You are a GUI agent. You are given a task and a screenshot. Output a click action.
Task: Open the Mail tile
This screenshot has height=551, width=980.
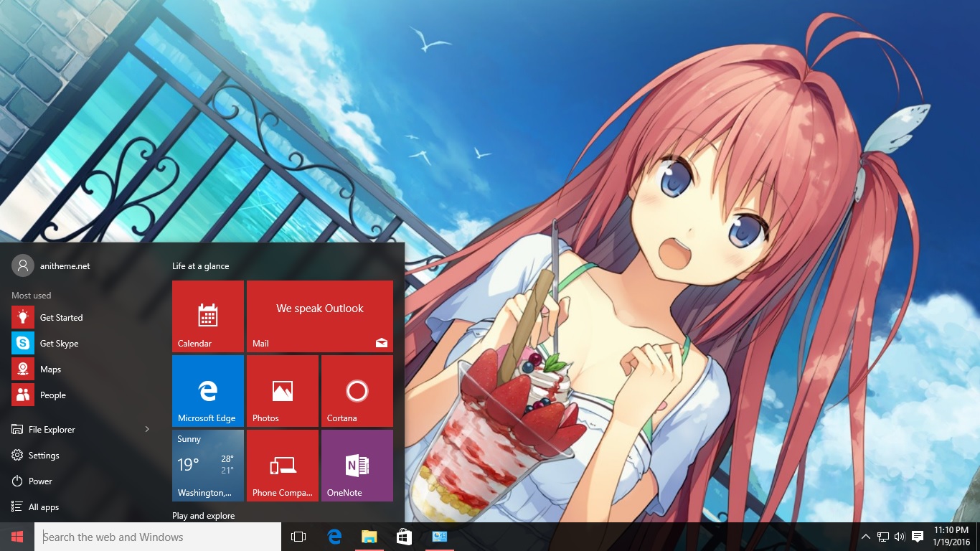pos(320,316)
